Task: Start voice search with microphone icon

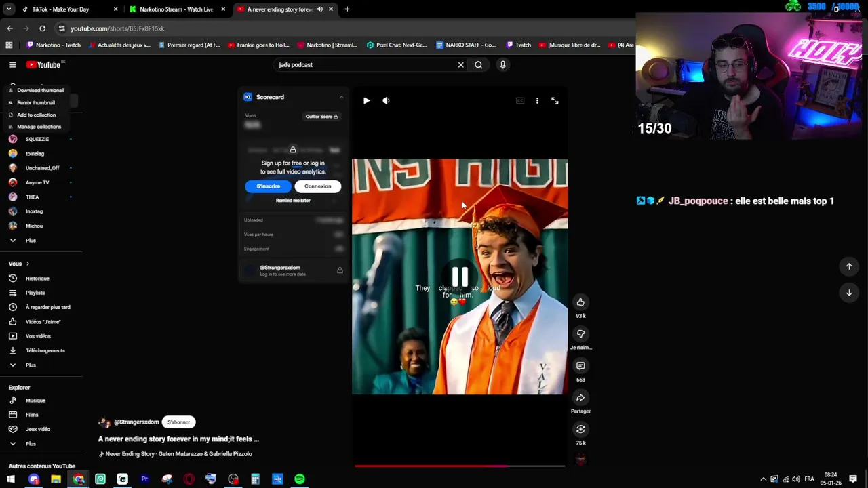Action: point(502,65)
